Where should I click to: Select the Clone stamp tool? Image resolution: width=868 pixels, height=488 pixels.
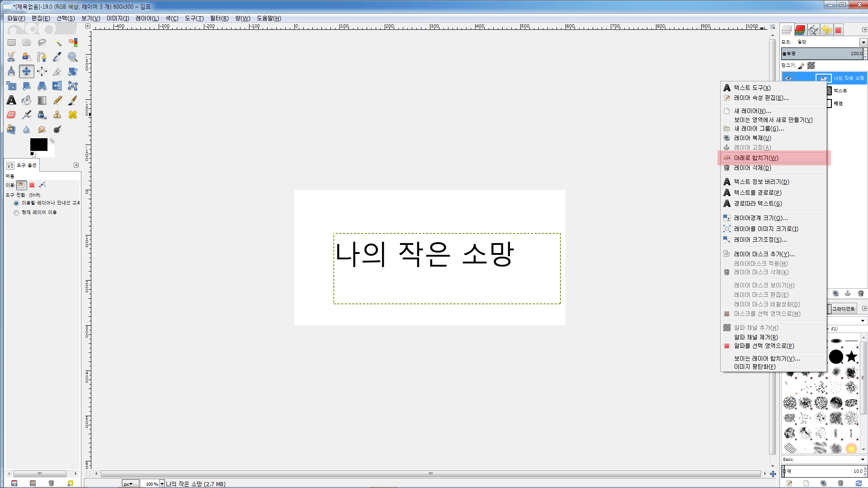click(57, 115)
